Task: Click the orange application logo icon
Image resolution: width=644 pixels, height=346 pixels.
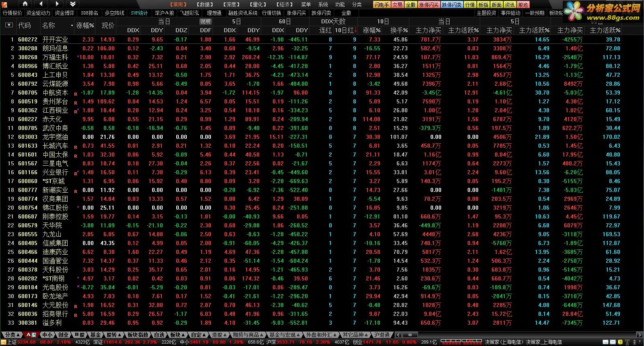Action: 4,4
